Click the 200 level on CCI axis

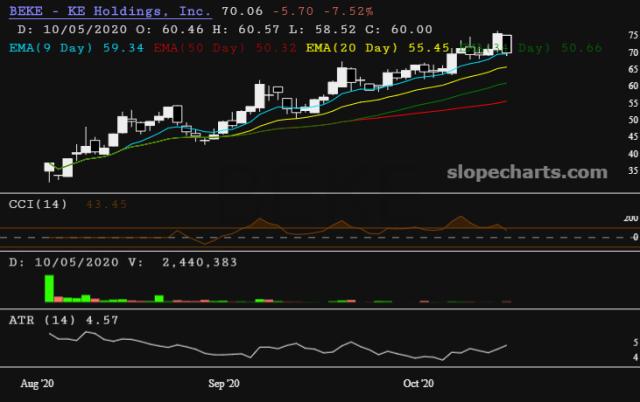tap(629, 218)
